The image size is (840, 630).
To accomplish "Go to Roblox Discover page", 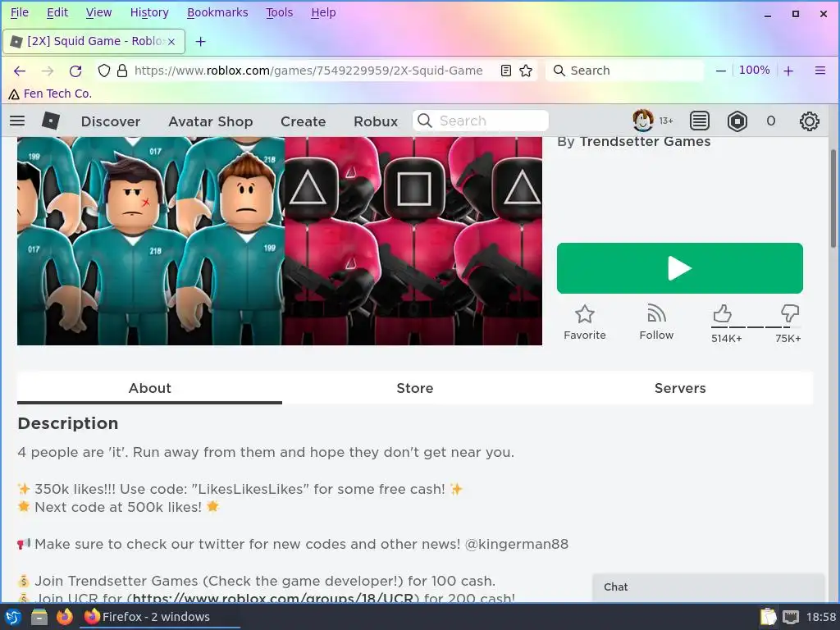I will [111, 121].
